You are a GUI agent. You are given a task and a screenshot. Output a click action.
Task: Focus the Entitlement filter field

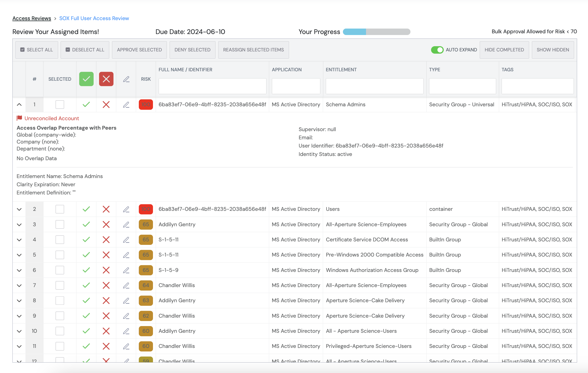(375, 86)
